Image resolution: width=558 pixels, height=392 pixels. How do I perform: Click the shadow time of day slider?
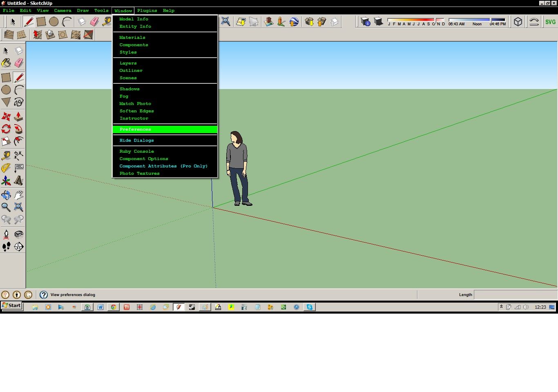pyautogui.click(x=477, y=20)
